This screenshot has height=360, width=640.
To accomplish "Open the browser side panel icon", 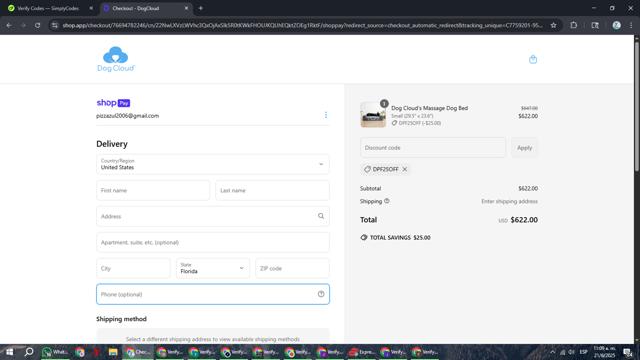I will pos(595,25).
